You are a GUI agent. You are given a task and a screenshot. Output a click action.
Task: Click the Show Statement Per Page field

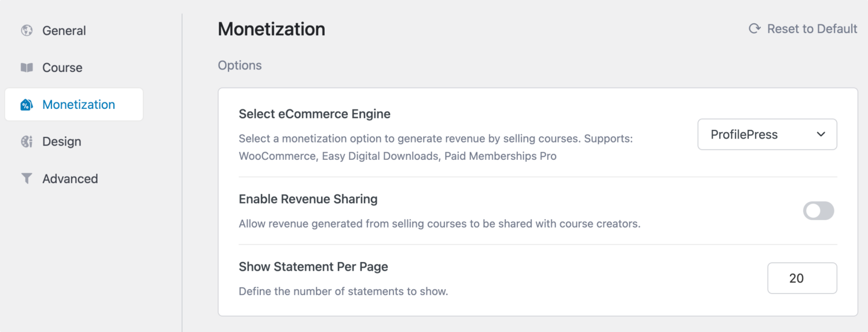(x=802, y=278)
